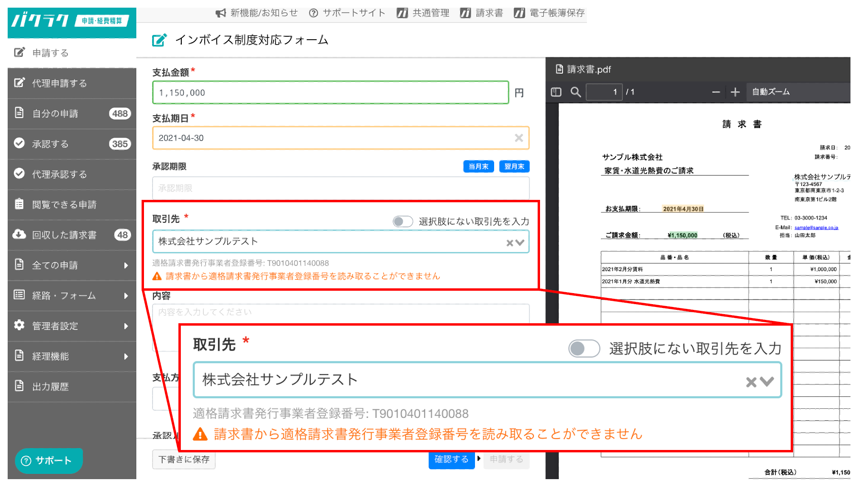The height and width of the screenshot is (504, 861).
Task: Click ¥150,000 unit price in PDF
Action: point(826,282)
